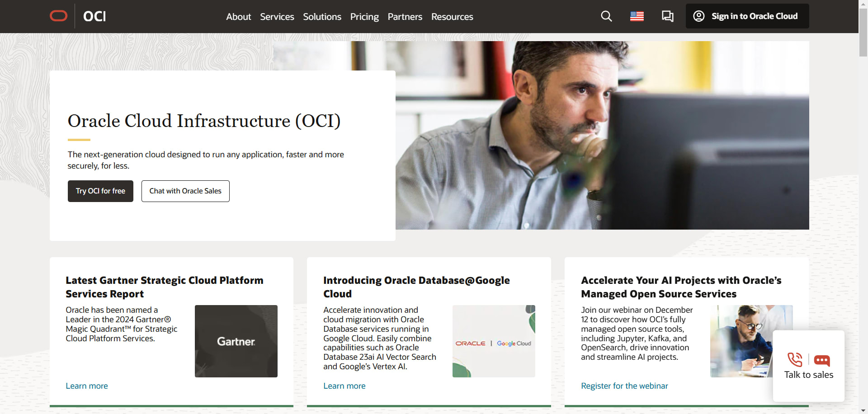Click Learn more under Gartner report card
This screenshot has height=414, width=868.
[87, 386]
